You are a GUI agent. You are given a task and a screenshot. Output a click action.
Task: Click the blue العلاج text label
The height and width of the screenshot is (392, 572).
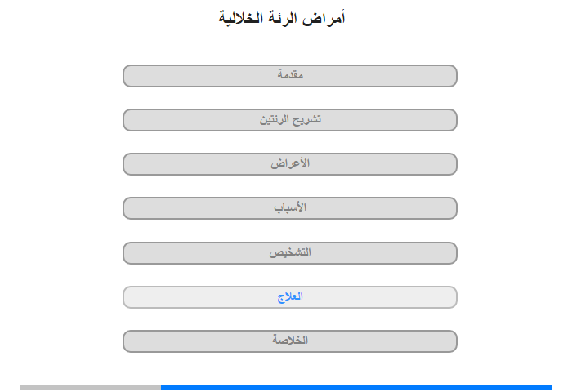[x=290, y=296]
